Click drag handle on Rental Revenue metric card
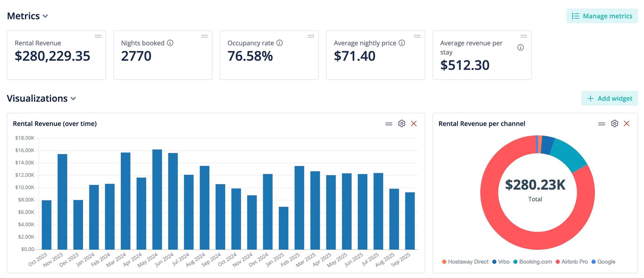Screen dimensions: 644x278 tap(98, 36)
